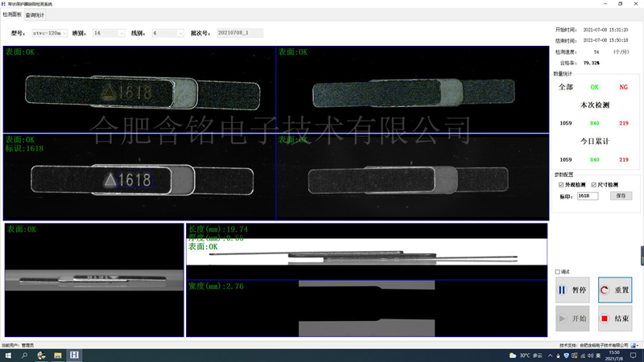Screen dimensions: 644x362
Task: Show hidden system tray icons
Action: tap(550, 356)
